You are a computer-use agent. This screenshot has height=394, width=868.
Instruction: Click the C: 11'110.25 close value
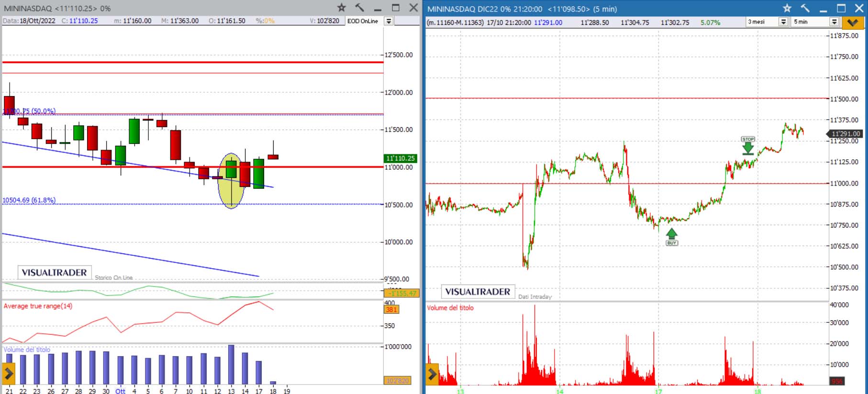(x=79, y=21)
